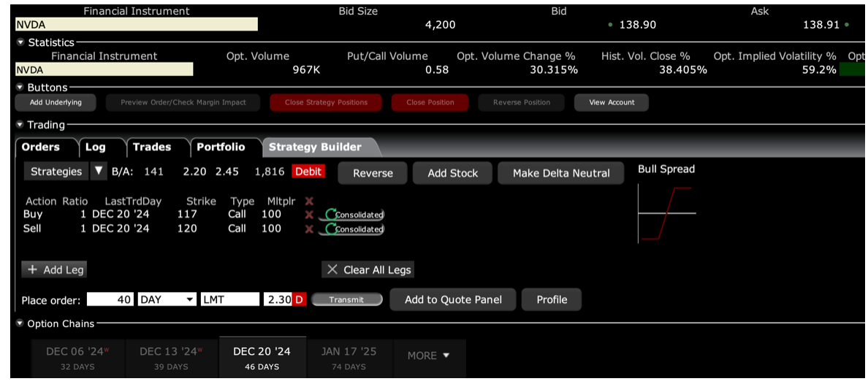Click Clear All Legs
The width and height of the screenshot is (868, 384).
368,269
